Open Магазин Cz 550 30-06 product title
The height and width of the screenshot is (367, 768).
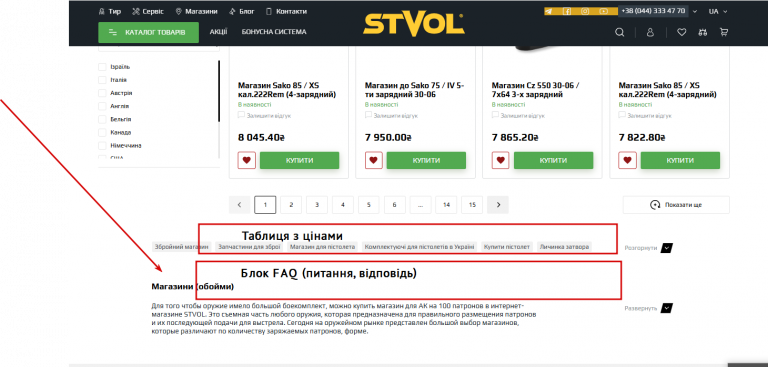click(536, 90)
